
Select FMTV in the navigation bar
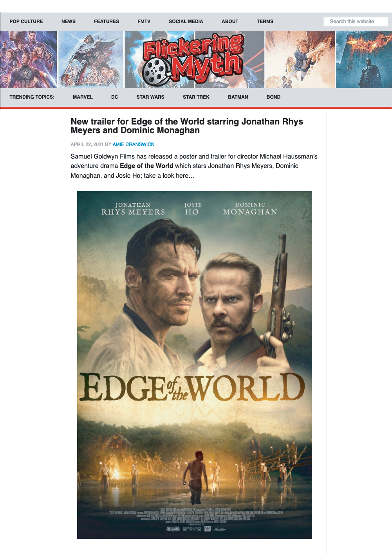click(144, 22)
